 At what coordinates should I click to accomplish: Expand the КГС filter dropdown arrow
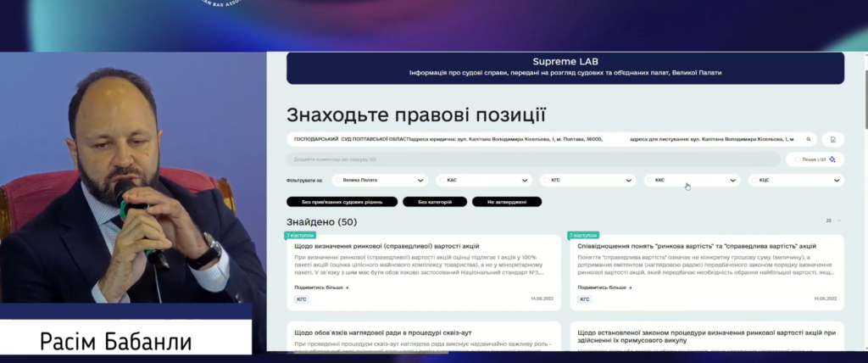[x=629, y=180]
